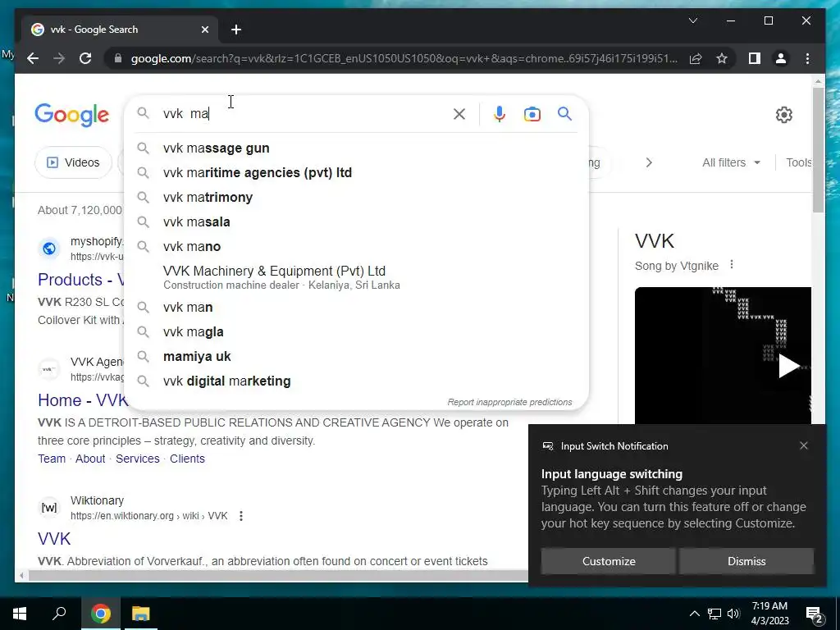Screen dimensions: 840x630
Task: Click the Chrome address bar URL
Action: tap(404, 58)
